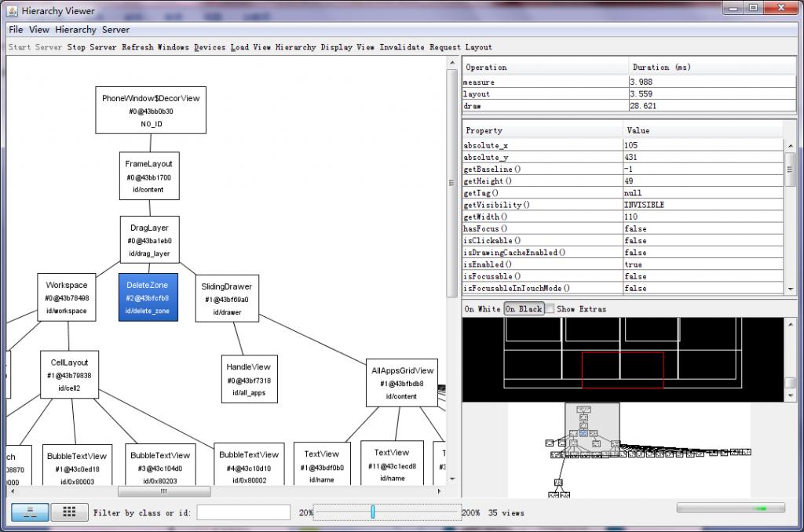Screen dimensions: 804x532
Task: Click the filter by class or id field
Action: 243,512
